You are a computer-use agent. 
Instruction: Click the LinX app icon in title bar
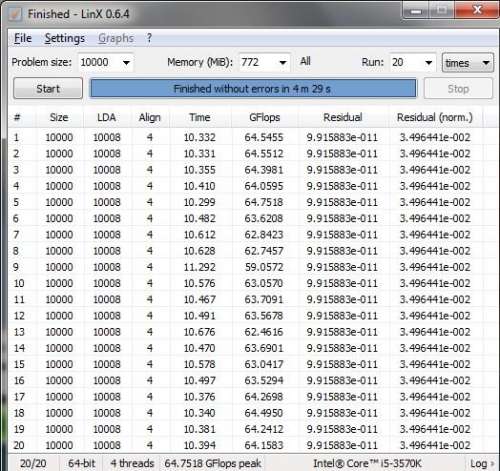click(x=15, y=14)
